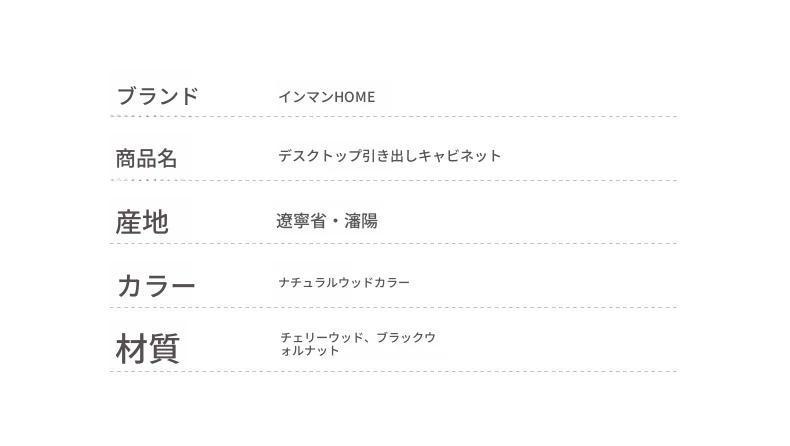The width and height of the screenshot is (790, 446).
Task: Click dashed separator under ブランド row
Action: (x=393, y=116)
